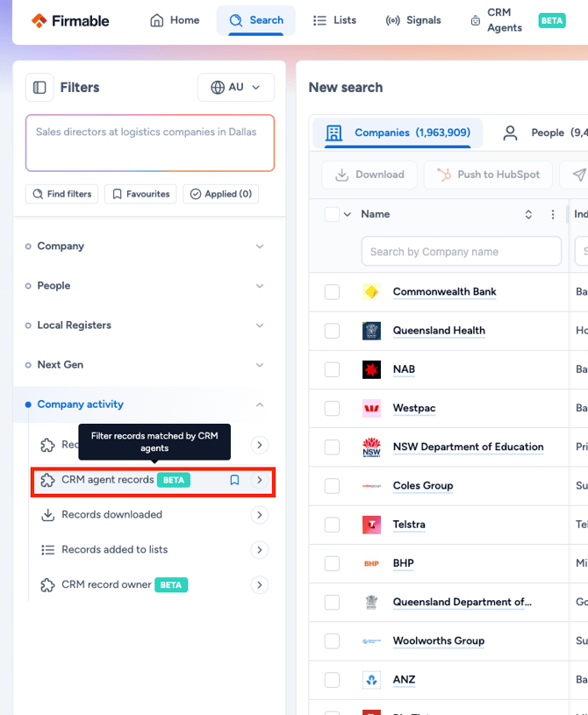588x715 pixels.
Task: Click the Telstra logo icon
Action: [371, 525]
